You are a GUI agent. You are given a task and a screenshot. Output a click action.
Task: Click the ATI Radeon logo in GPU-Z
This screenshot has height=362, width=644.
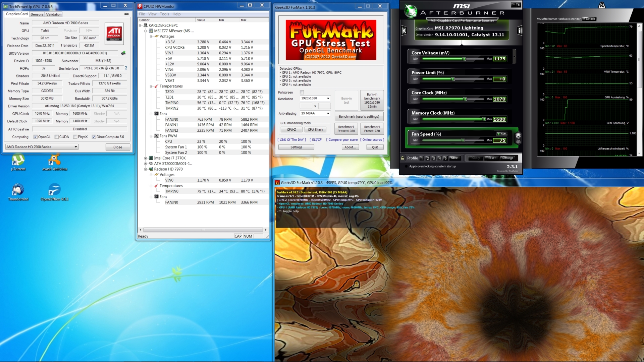click(114, 34)
